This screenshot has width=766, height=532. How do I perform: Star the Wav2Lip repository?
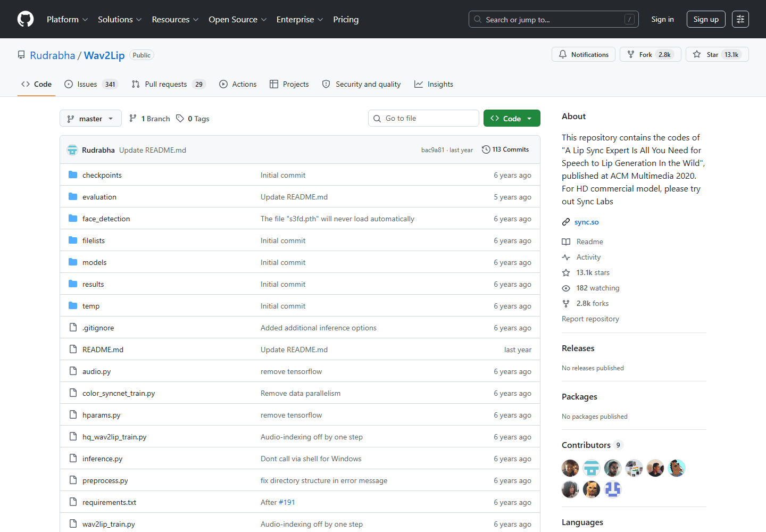(x=717, y=54)
